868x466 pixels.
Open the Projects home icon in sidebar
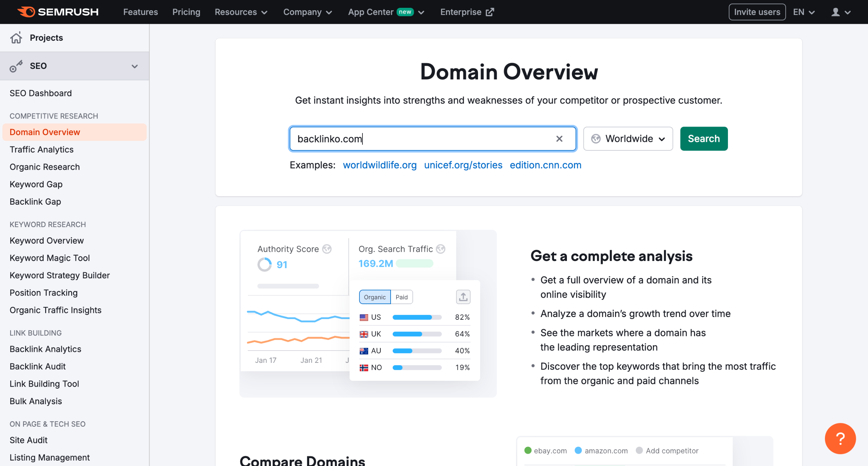16,38
